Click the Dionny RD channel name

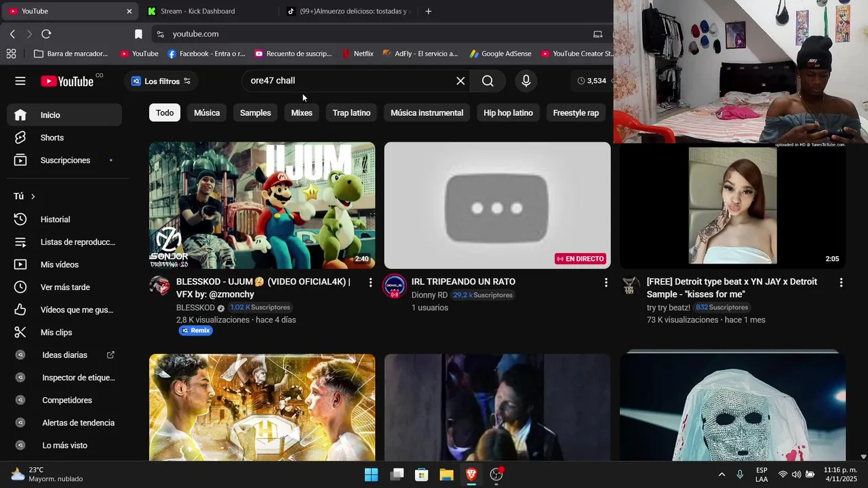click(x=429, y=295)
